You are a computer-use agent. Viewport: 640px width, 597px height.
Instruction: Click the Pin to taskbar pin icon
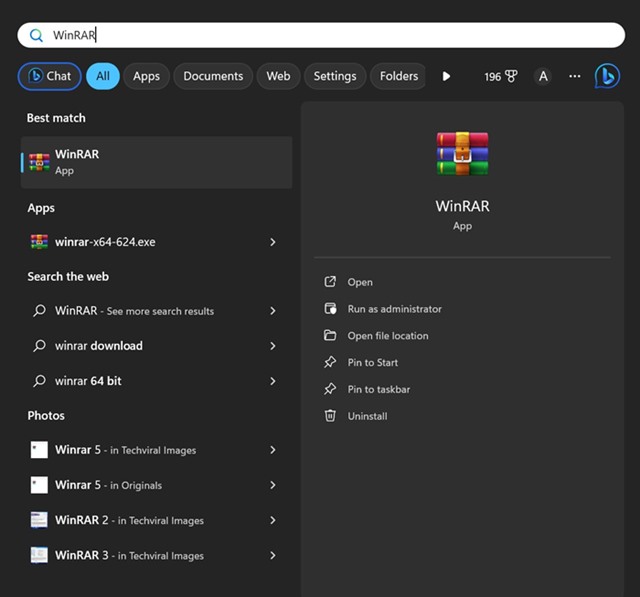[x=330, y=389]
